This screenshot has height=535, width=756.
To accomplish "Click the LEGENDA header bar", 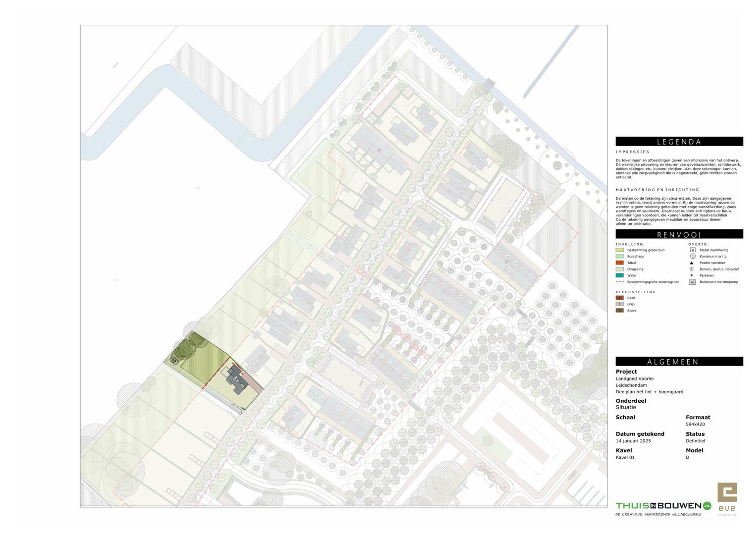I will click(679, 142).
